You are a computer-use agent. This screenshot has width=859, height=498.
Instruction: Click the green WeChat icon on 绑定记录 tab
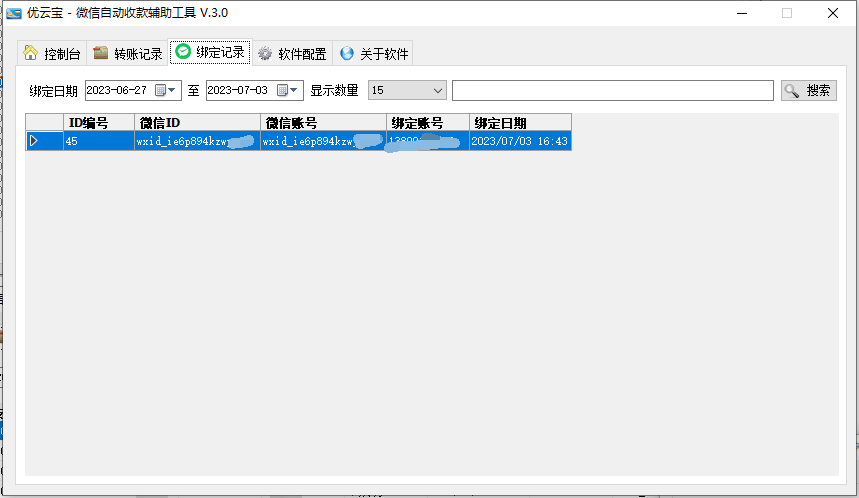[183, 52]
